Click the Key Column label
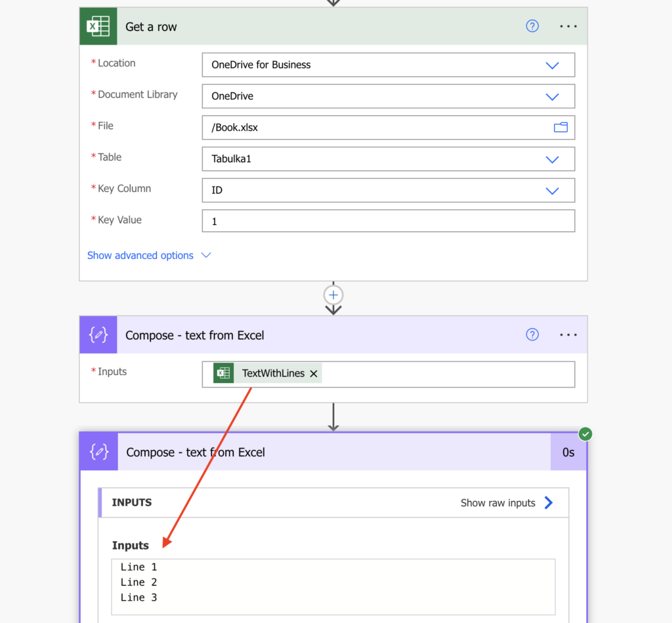This screenshot has width=672, height=623. coord(124,188)
